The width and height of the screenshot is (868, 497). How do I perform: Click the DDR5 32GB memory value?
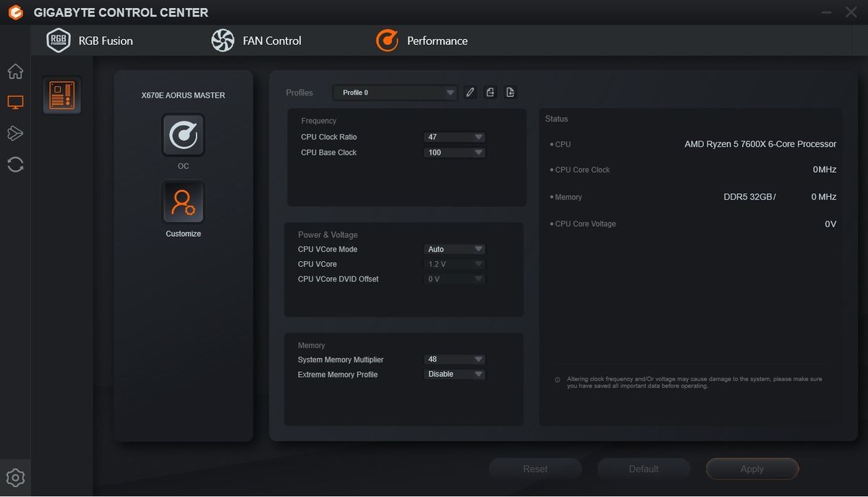[x=749, y=197]
